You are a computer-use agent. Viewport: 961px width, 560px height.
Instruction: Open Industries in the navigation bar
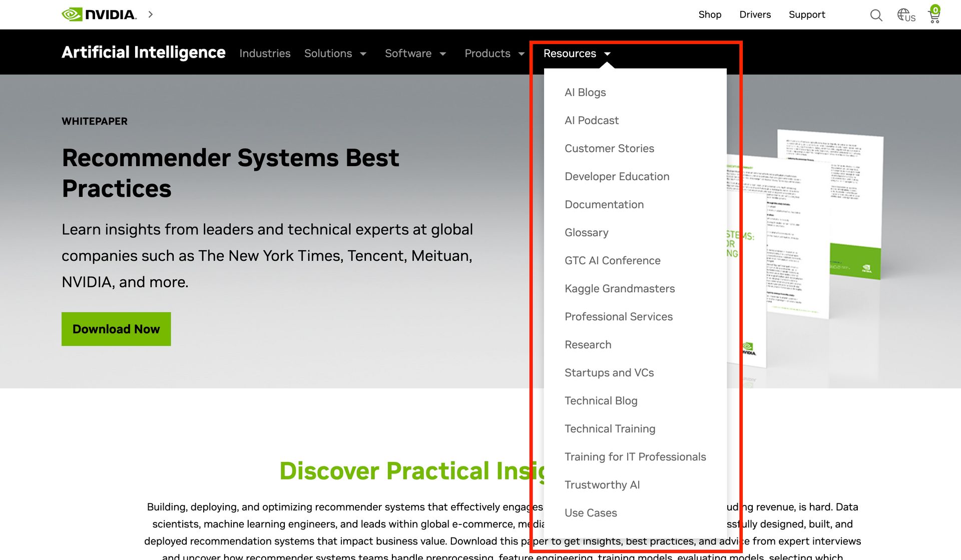tap(265, 54)
